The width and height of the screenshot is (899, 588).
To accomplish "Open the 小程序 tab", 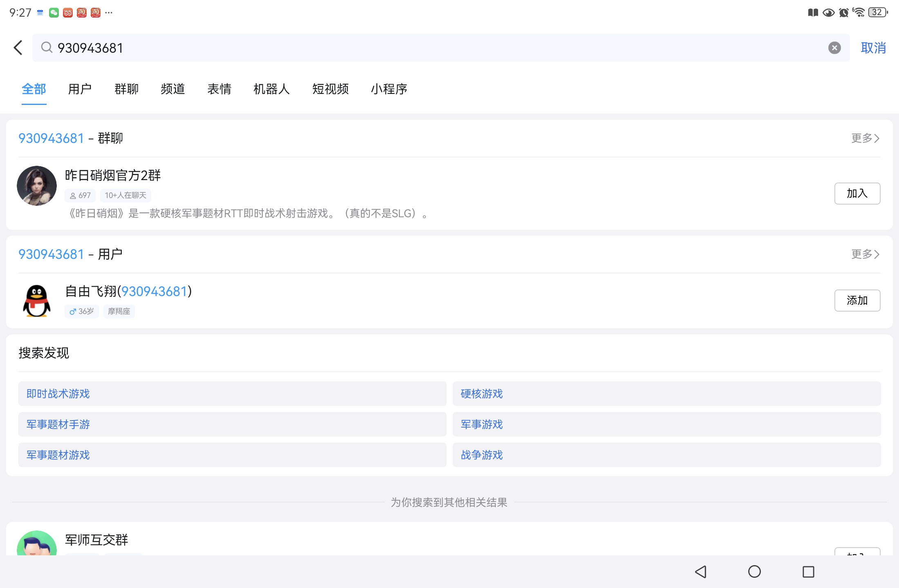I will tap(389, 89).
